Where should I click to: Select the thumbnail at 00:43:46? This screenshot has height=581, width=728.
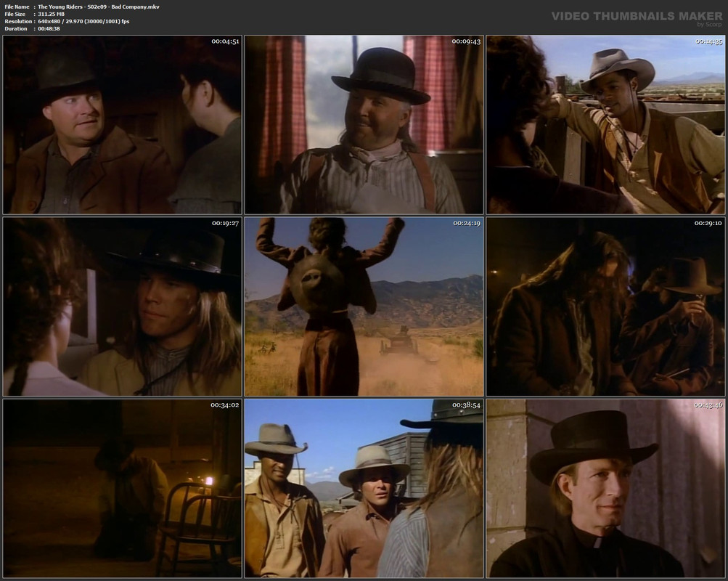click(x=605, y=489)
